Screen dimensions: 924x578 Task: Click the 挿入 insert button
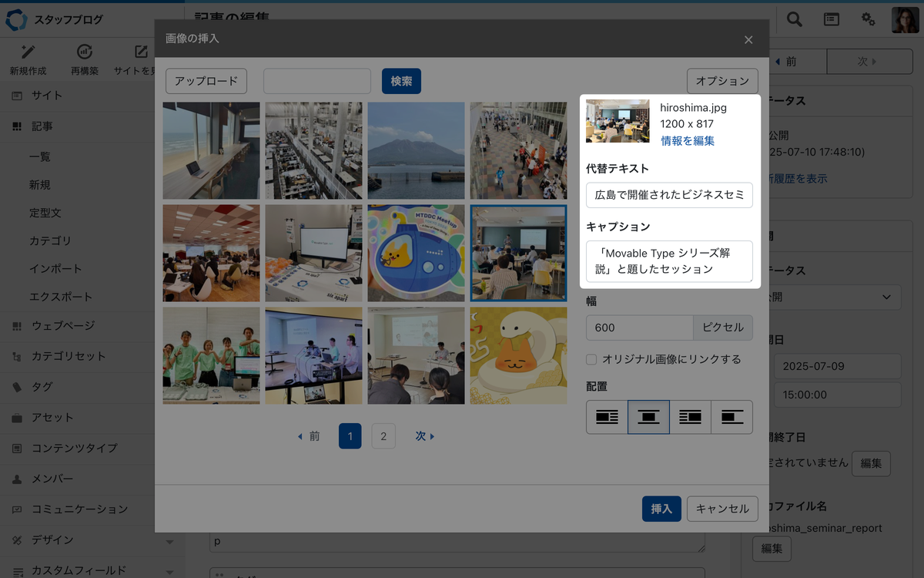[x=661, y=509]
